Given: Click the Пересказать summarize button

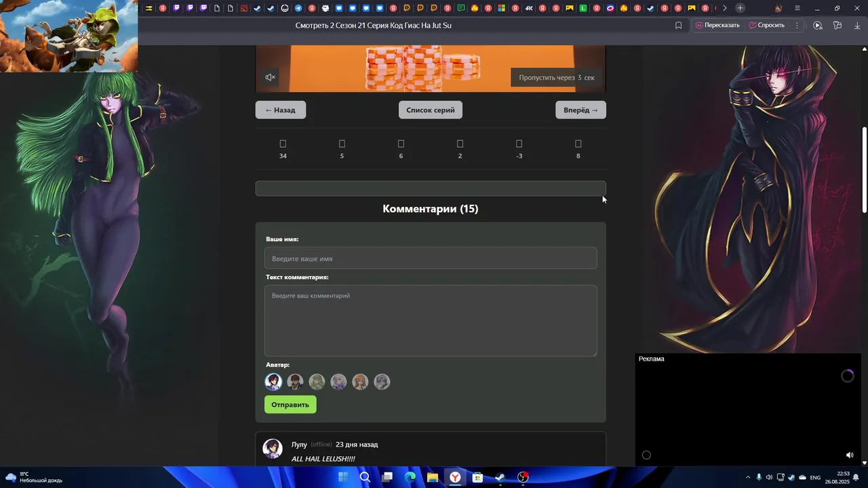Looking at the screenshot, I should click(x=717, y=25).
